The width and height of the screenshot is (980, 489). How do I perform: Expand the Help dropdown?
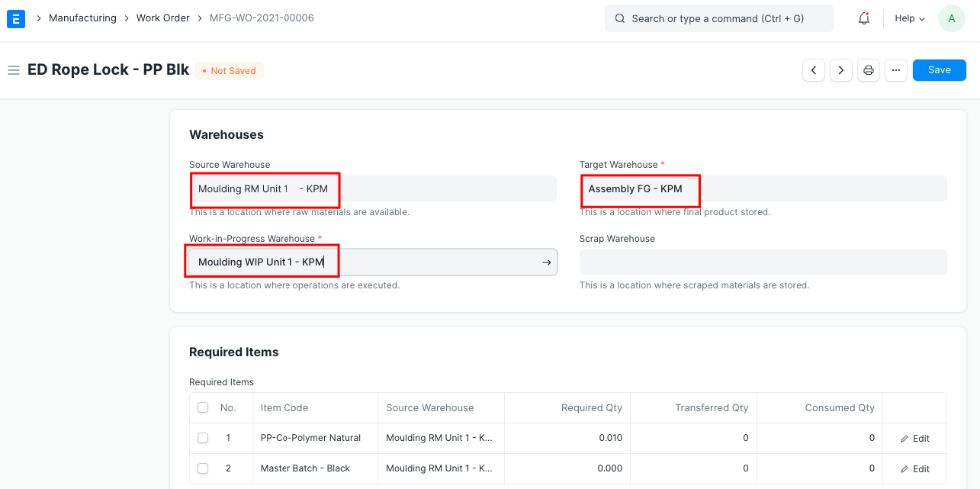click(909, 18)
